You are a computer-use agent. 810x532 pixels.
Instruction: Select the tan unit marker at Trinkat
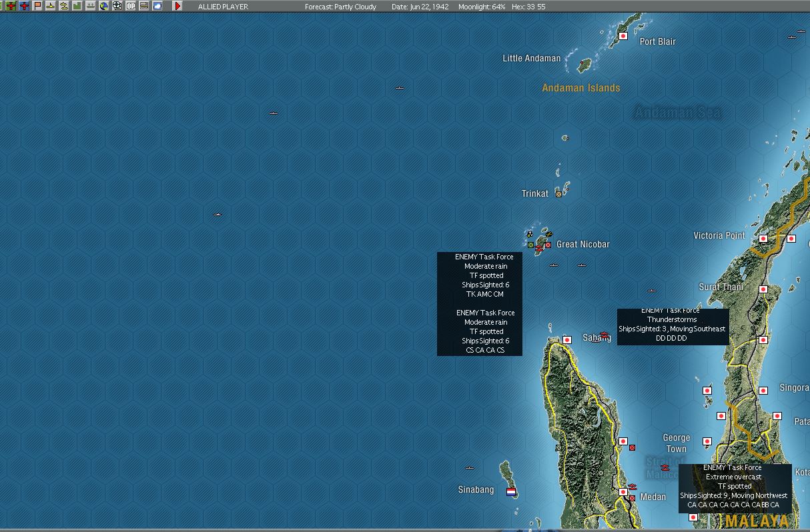pos(558,194)
